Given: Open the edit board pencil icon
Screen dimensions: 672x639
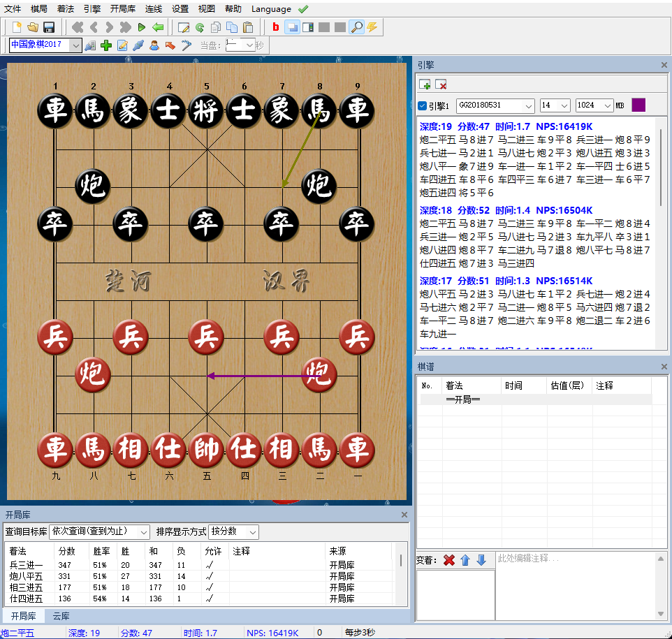Looking at the screenshot, I should (x=184, y=27).
